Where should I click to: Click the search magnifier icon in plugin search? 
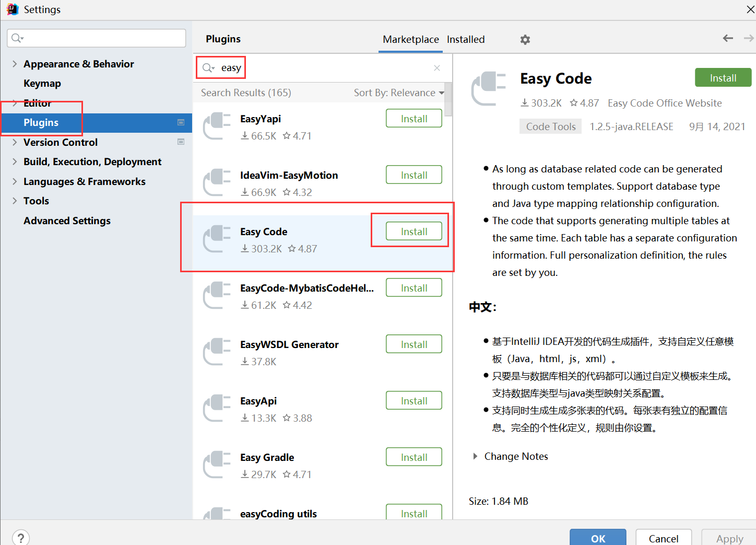[x=208, y=68]
